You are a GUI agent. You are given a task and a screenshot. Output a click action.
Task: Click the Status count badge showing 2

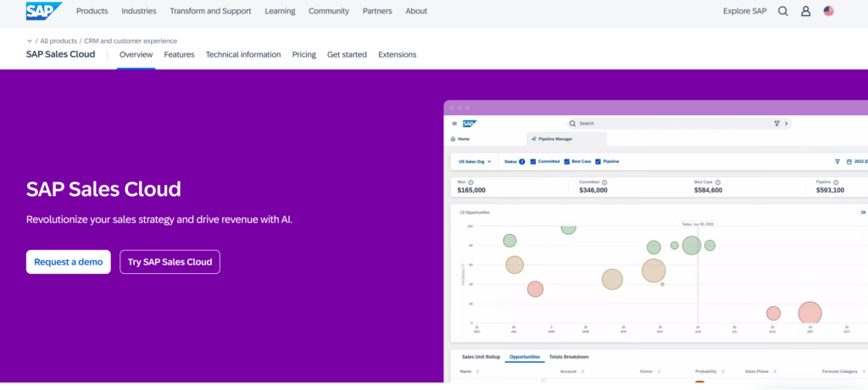(x=521, y=162)
